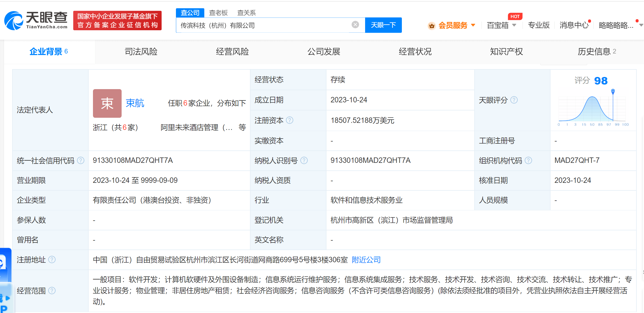This screenshot has height=313, width=644.
Task: Click the Tianyancha logo icon
Action: (14, 21)
